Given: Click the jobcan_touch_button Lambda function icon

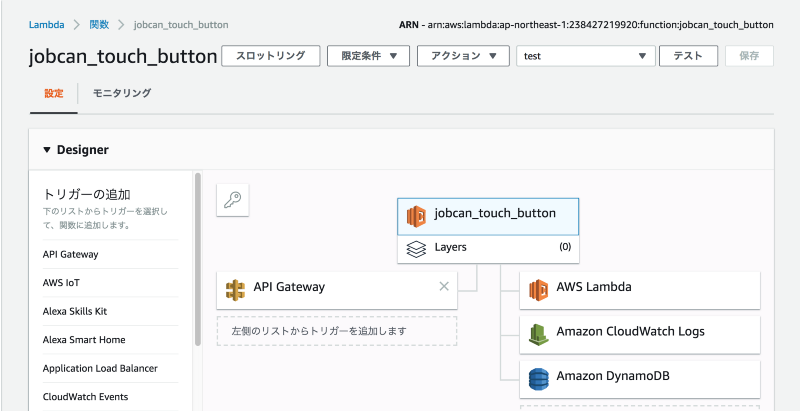Looking at the screenshot, I should pyautogui.click(x=416, y=216).
